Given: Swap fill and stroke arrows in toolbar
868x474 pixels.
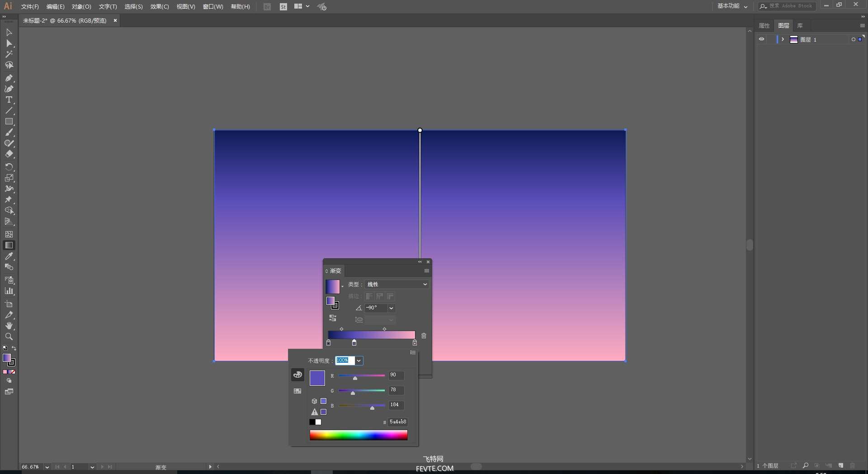Looking at the screenshot, I should coord(14,348).
